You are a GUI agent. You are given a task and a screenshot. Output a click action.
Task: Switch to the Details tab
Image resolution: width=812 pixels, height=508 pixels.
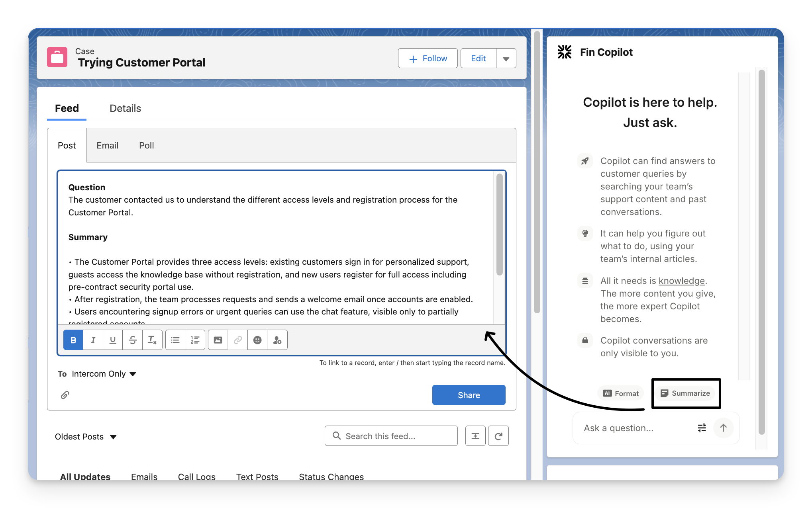[x=125, y=108]
